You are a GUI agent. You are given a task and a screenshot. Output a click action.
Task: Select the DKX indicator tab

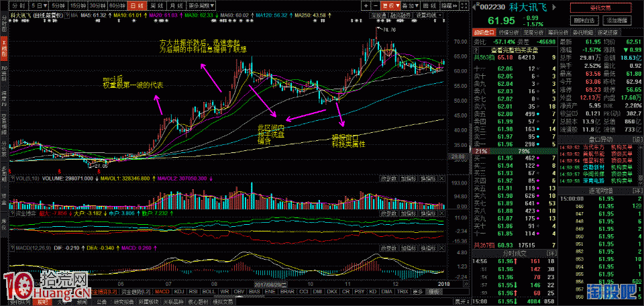pos(333,291)
